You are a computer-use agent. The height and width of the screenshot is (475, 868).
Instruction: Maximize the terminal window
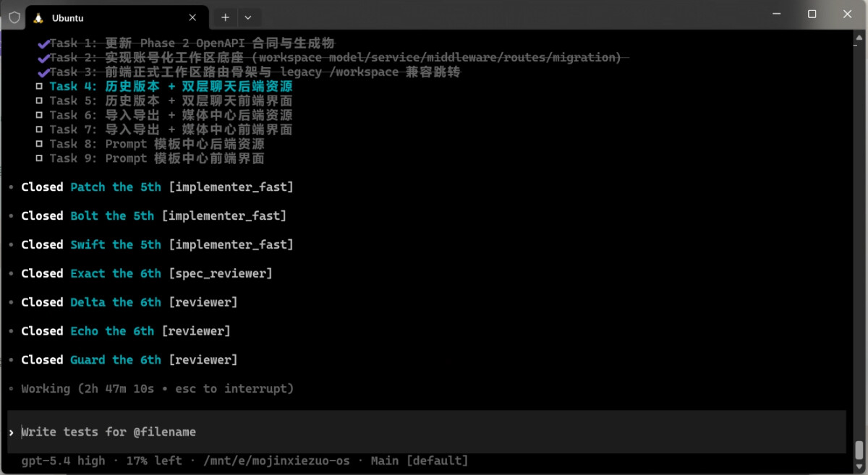[x=812, y=14]
